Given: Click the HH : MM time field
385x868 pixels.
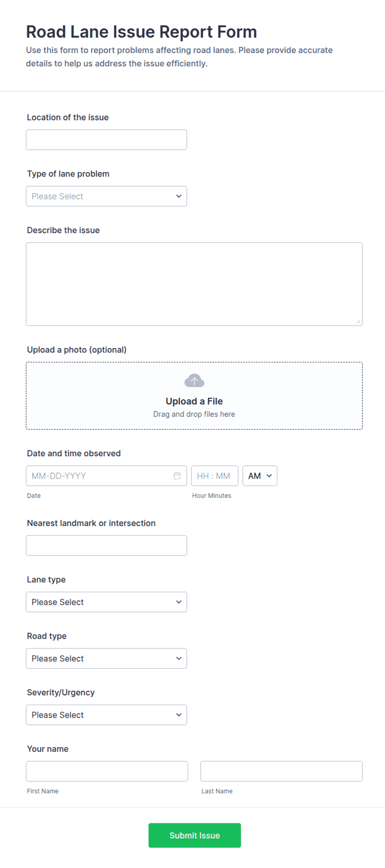Looking at the screenshot, I should (x=215, y=476).
